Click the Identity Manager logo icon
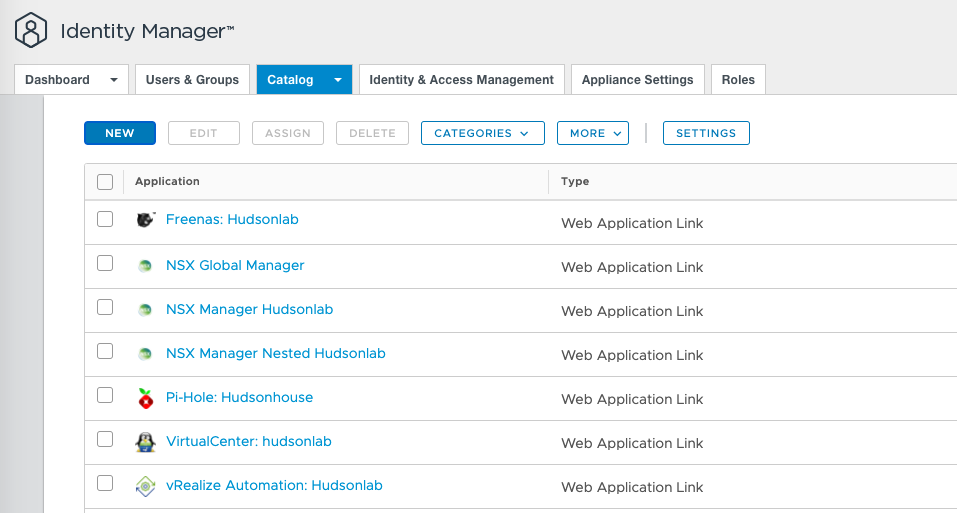Screen dimensions: 957x513 click(x=31, y=30)
